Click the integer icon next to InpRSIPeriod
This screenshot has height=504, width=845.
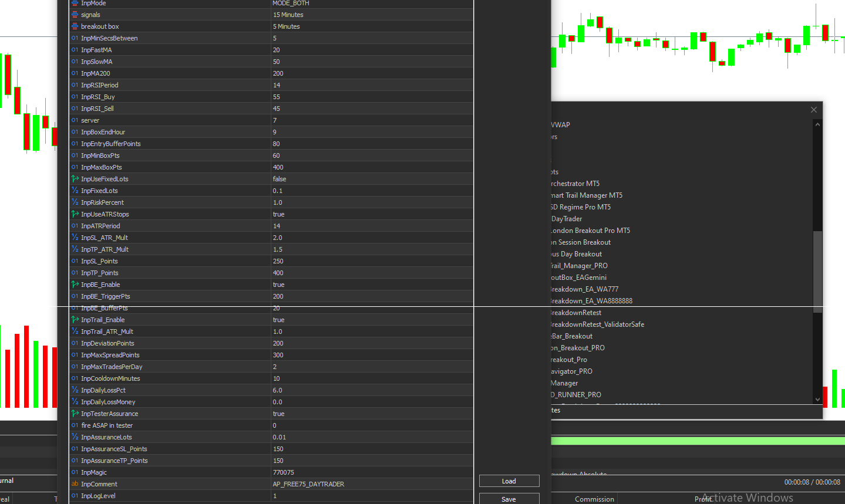pos(76,85)
